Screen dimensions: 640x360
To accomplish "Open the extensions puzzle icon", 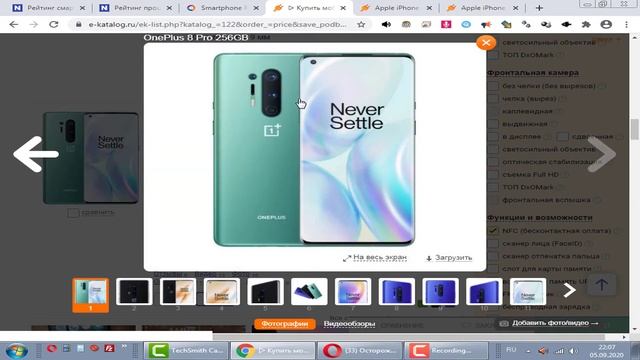I will click(586, 24).
